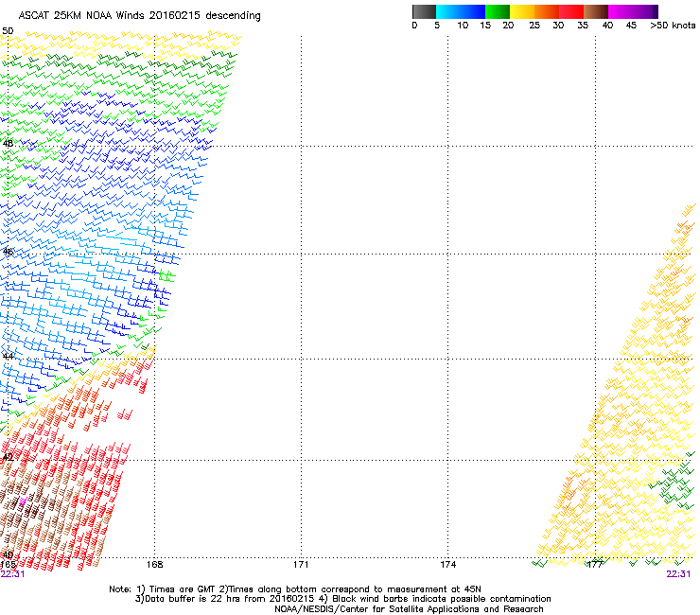Click the dark green wind barb cluster near 177
The image size is (700, 615).
point(673,485)
